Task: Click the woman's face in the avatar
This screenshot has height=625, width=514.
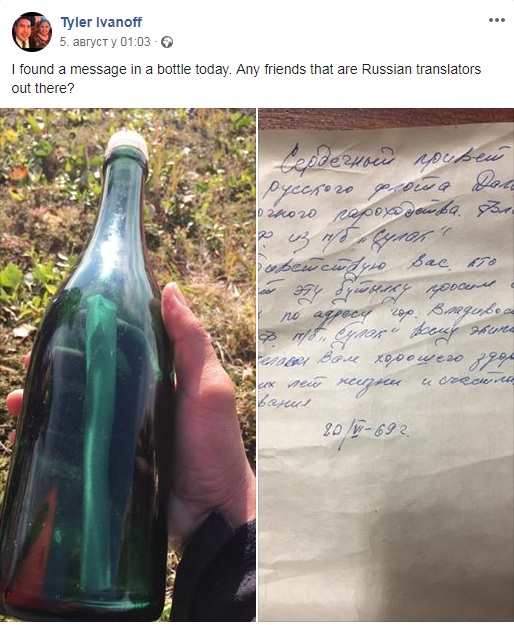Action: click(43, 29)
